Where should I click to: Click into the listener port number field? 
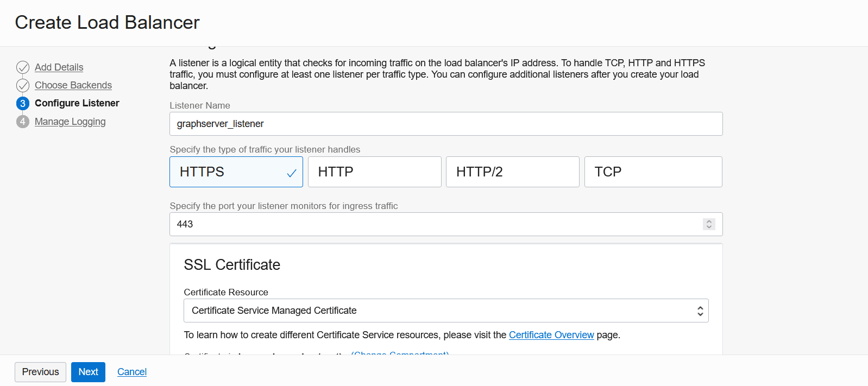[435, 224]
